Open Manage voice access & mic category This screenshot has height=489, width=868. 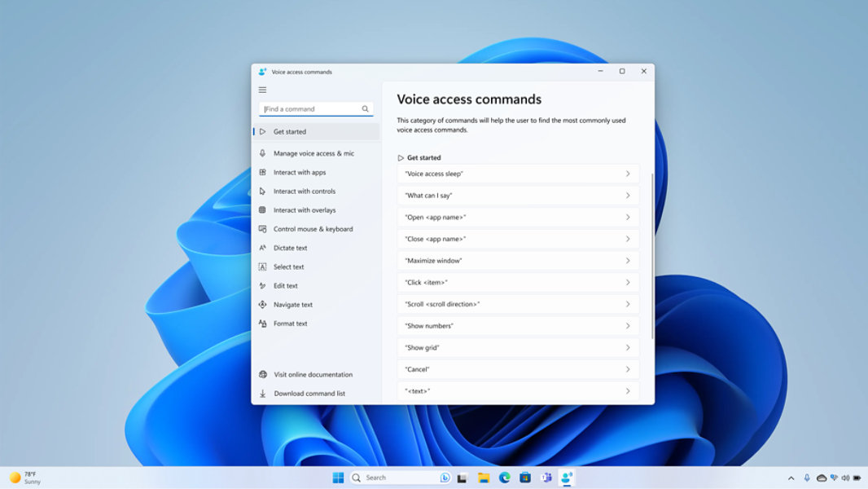pyautogui.click(x=316, y=153)
